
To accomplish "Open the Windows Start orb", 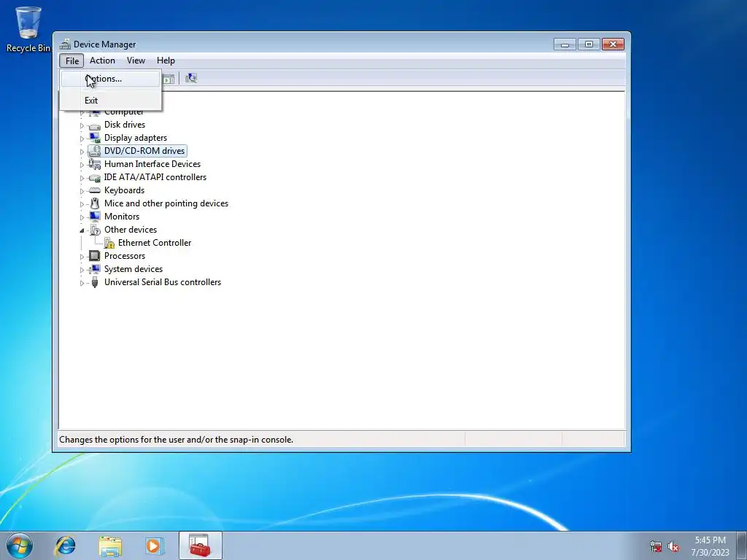I will [x=20, y=545].
